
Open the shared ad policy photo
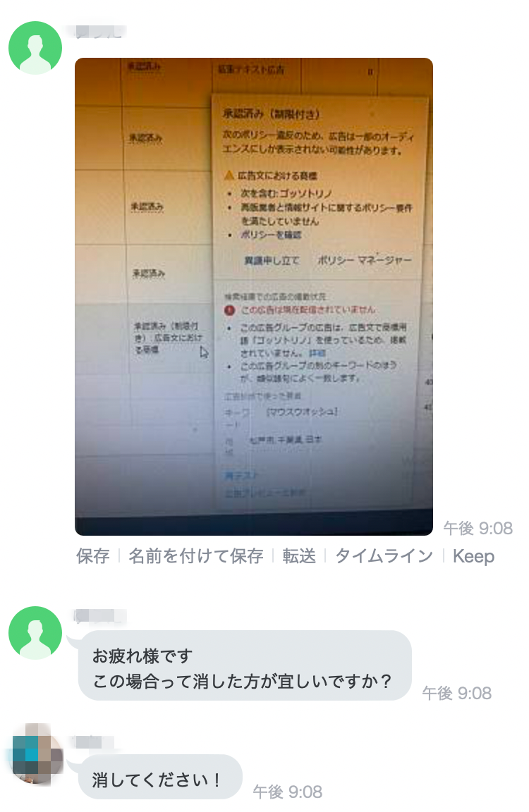[254, 296]
